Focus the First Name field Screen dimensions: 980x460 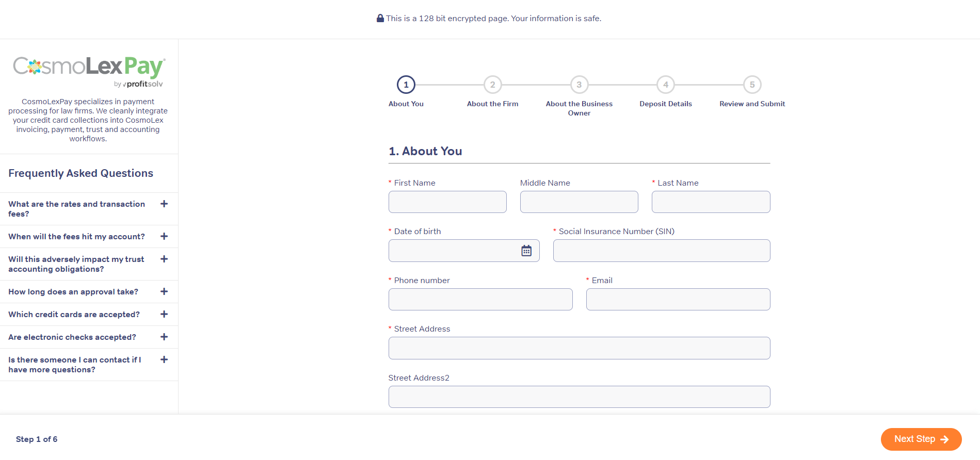coord(447,202)
